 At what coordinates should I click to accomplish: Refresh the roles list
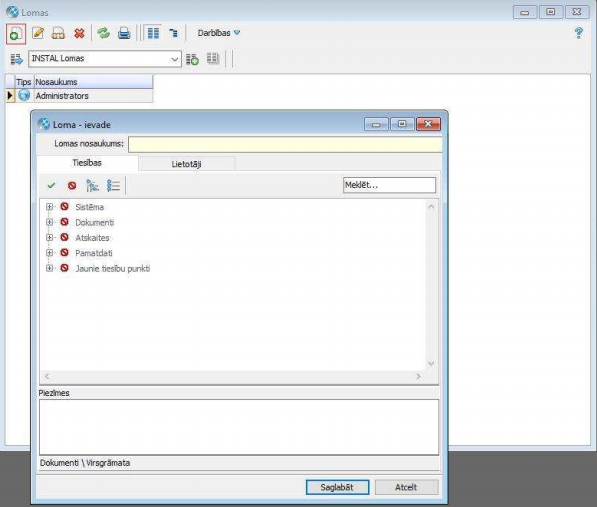[103, 33]
